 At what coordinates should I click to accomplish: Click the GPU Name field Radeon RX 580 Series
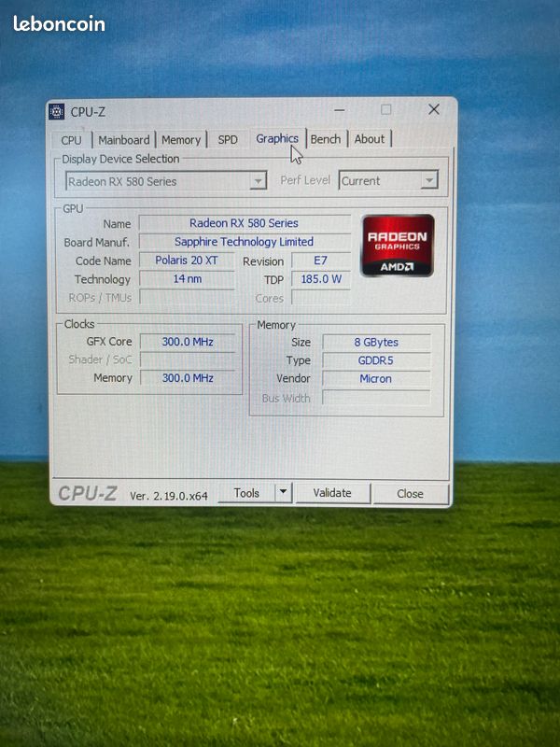[x=245, y=223]
